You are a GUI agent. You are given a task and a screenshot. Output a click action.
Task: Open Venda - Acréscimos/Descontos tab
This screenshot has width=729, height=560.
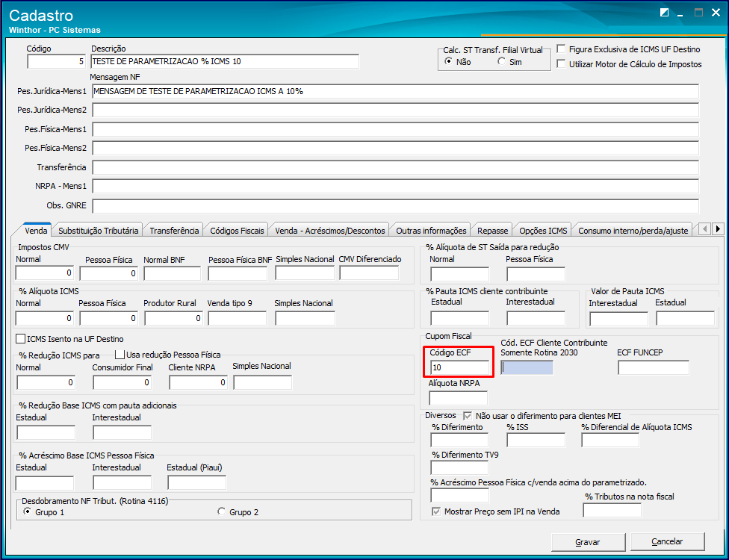[x=330, y=231]
